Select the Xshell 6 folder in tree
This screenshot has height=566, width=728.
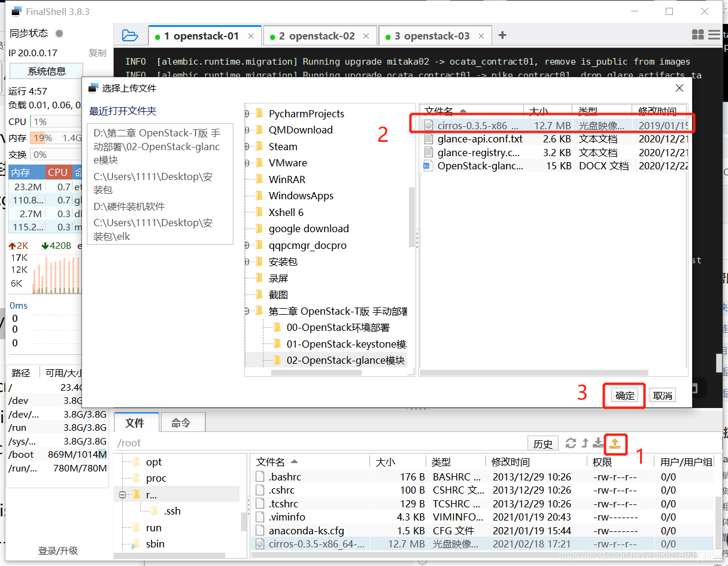click(286, 212)
